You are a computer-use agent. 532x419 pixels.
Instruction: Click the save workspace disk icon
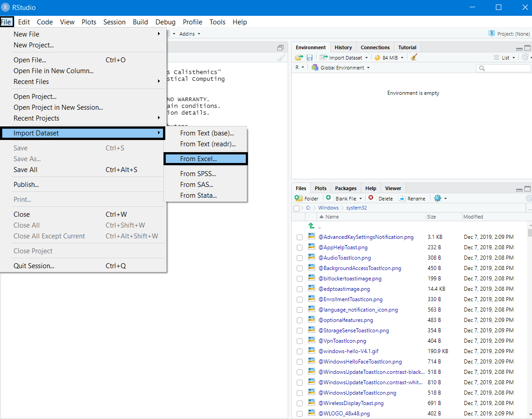[309, 57]
